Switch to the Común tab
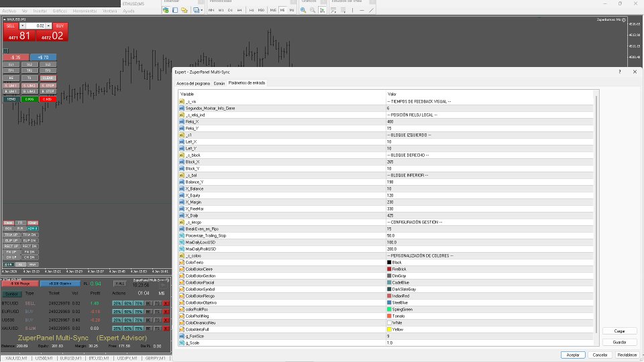This screenshot has height=362, width=644. [219, 83]
